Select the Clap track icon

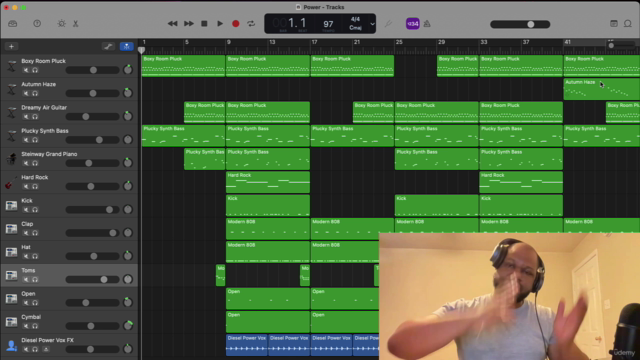click(x=11, y=228)
